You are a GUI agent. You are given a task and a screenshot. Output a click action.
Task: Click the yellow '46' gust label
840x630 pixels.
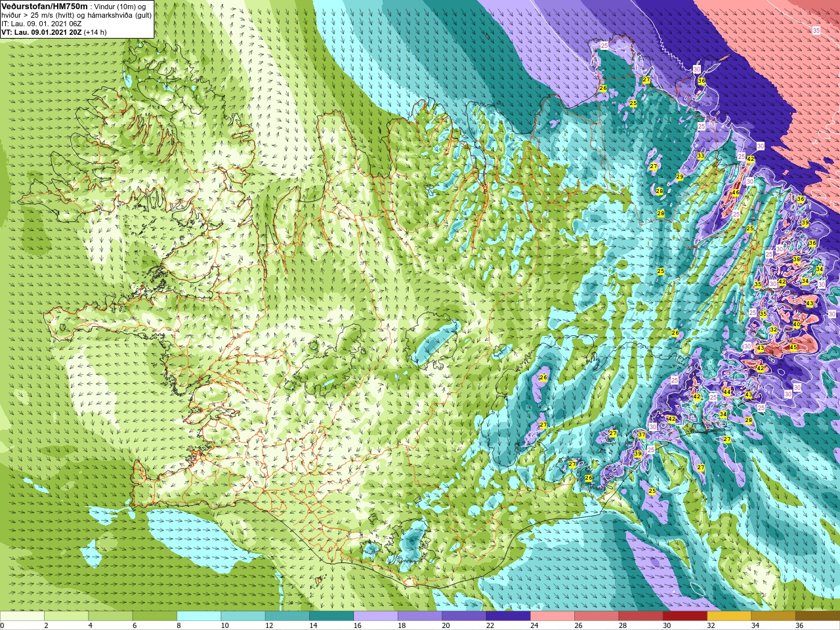pyautogui.click(x=736, y=192)
